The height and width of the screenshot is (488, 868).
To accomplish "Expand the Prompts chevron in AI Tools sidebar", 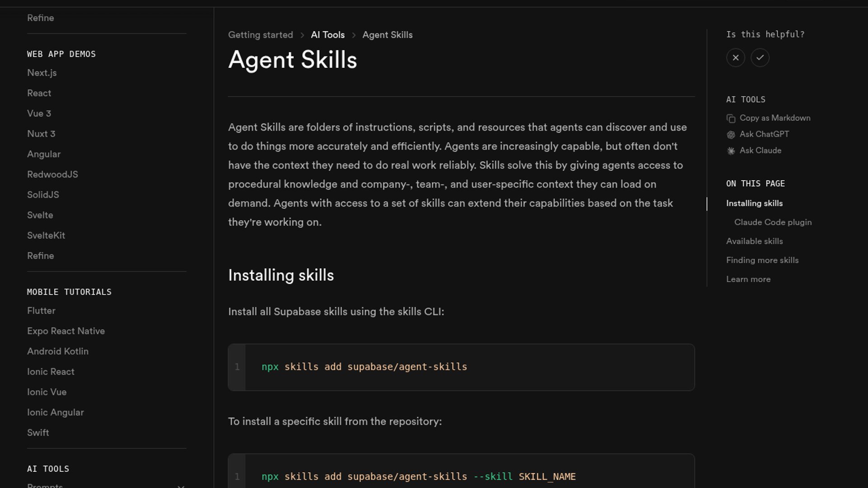I will (x=181, y=486).
